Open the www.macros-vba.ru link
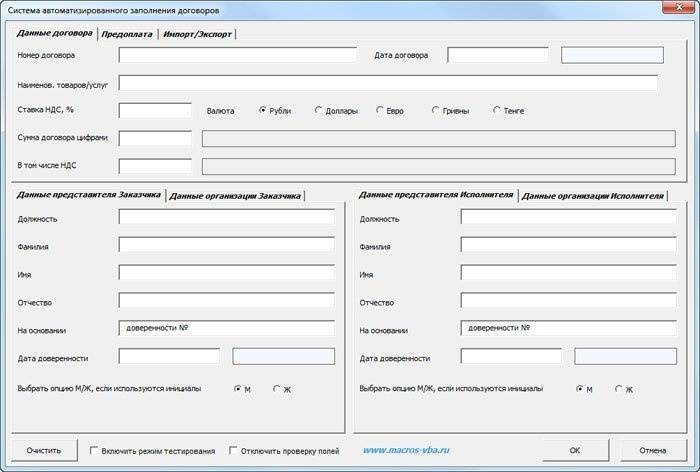Viewport: 700px width, 472px height. click(x=405, y=450)
